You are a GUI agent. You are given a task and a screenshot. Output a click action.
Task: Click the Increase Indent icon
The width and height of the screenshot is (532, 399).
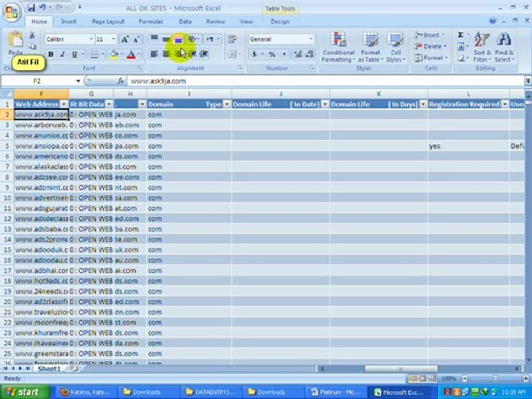pos(203,54)
